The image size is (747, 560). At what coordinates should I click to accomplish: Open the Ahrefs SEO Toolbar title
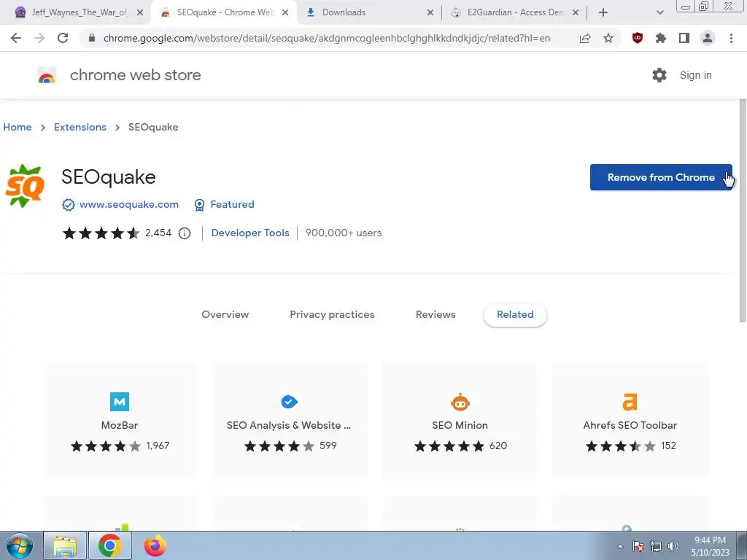[x=630, y=425]
